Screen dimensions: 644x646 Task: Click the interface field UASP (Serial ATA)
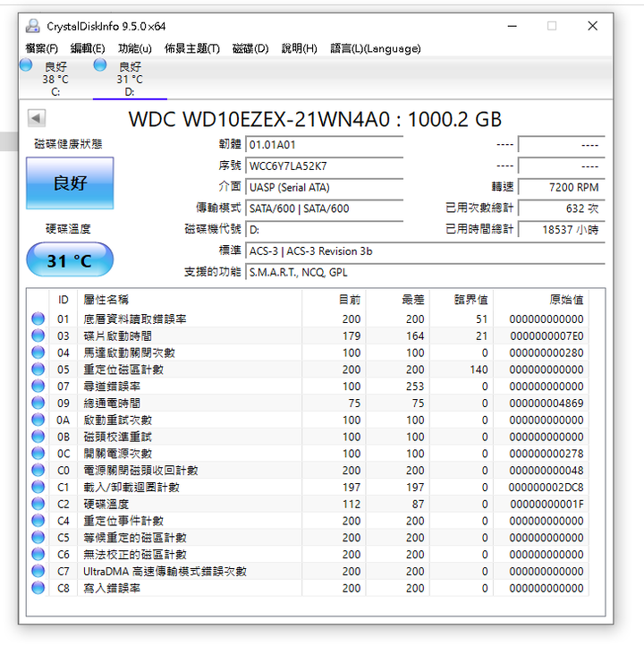pos(324,188)
